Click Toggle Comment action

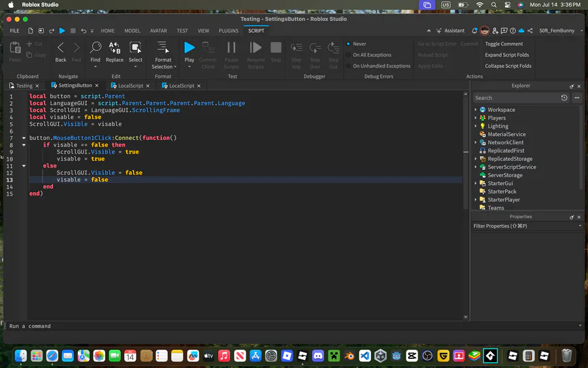pyautogui.click(x=504, y=44)
